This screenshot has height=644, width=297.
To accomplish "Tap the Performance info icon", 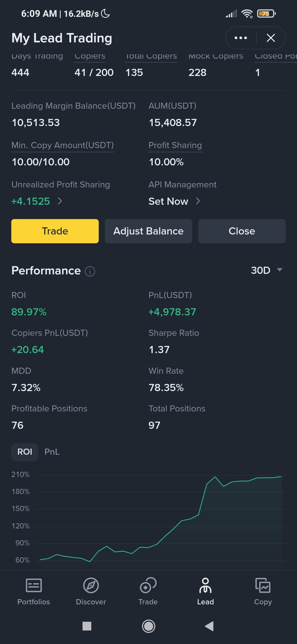I will click(x=90, y=271).
